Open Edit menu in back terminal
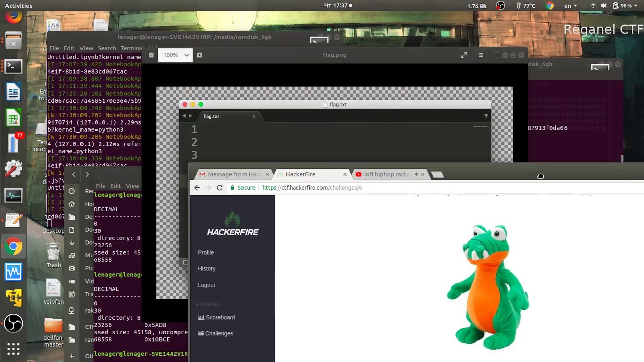644x362 pixels. tap(69, 48)
